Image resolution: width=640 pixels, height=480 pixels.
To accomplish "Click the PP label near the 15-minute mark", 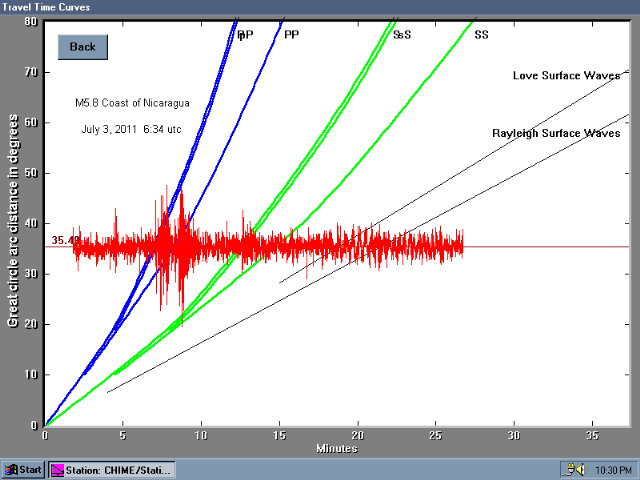I will click(x=292, y=35).
